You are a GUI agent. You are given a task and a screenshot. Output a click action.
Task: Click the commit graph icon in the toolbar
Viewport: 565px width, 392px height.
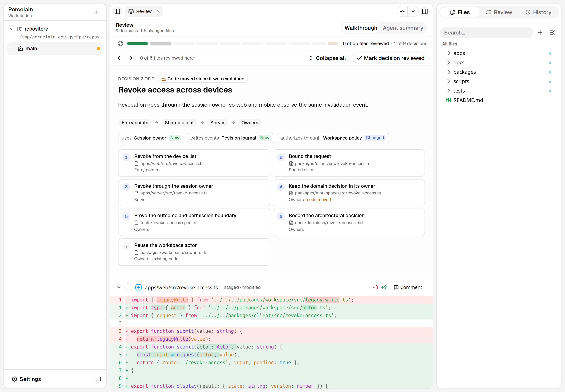[402, 11]
